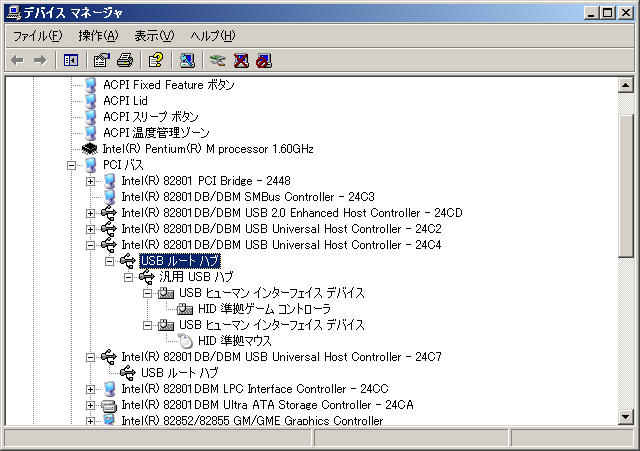Viewport: 640px width, 451px height.
Task: Click the Disable device toolbar icon
Action: pyautogui.click(x=264, y=61)
